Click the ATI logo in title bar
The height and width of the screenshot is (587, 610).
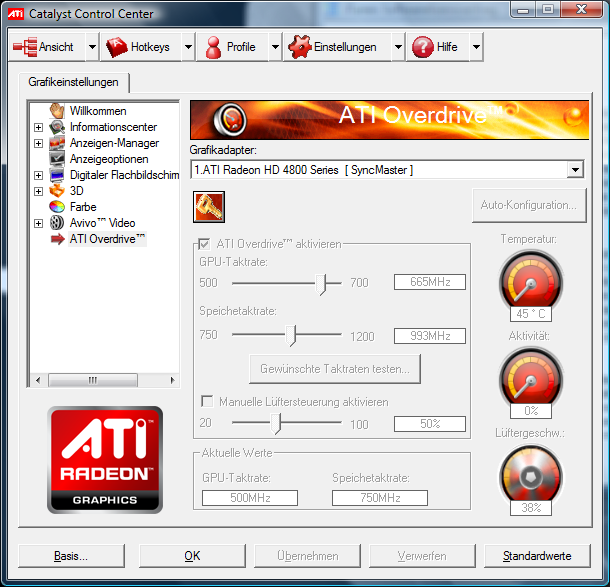point(16,14)
